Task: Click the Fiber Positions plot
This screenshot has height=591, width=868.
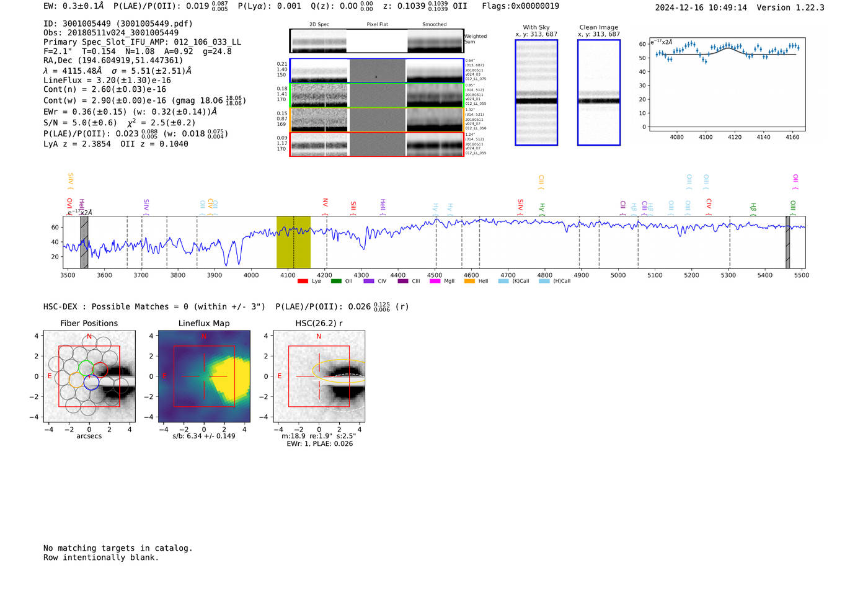Action: pyautogui.click(x=89, y=376)
